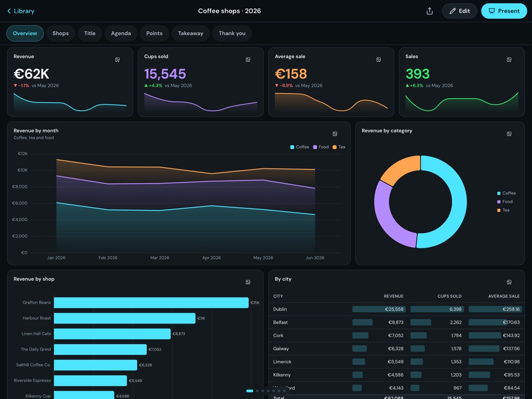Click image icon on Revenue by month chart
532x399 pixels.
coord(335,134)
